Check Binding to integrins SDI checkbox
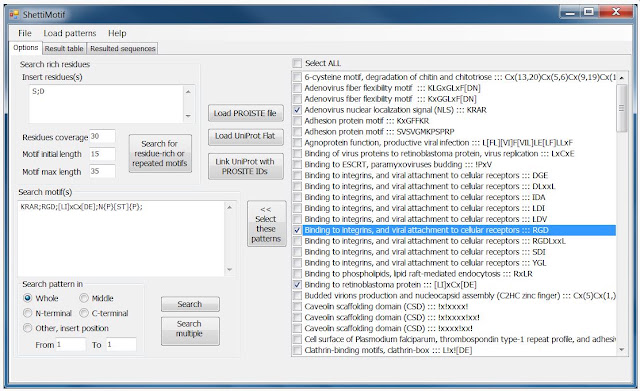The width and height of the screenshot is (640, 391). pyautogui.click(x=297, y=252)
